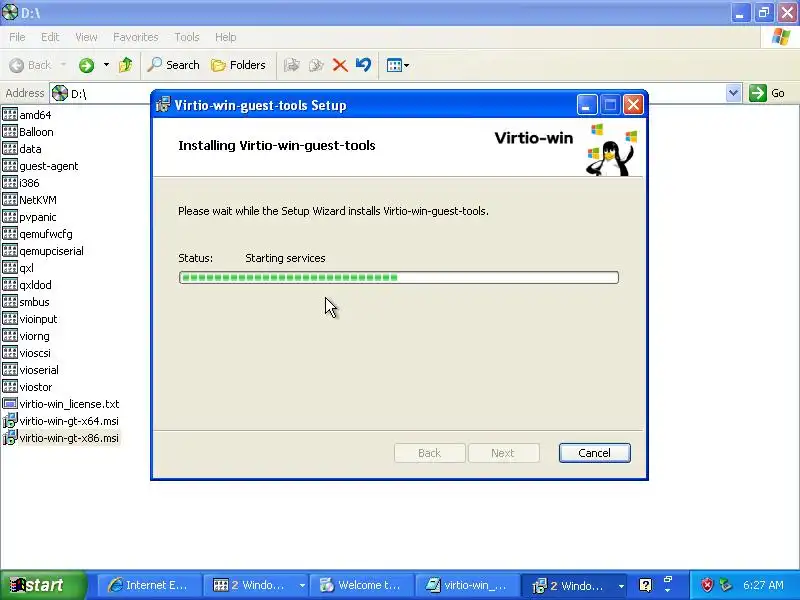This screenshot has width=800, height=600.
Task: Click the green Forward arrow icon
Action: (86, 65)
